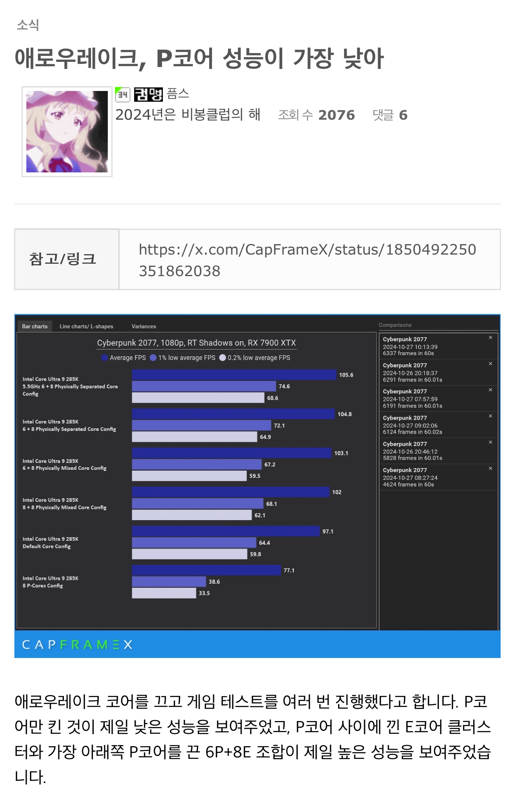Click the 8 P-Cores Config label
The width and height of the screenshot is (515, 812).
50,582
